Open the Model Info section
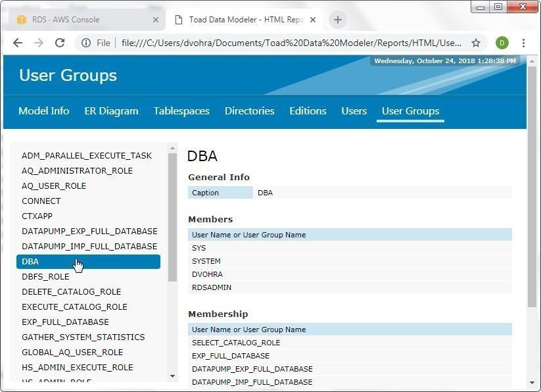This screenshot has height=392, width=541. coord(44,110)
